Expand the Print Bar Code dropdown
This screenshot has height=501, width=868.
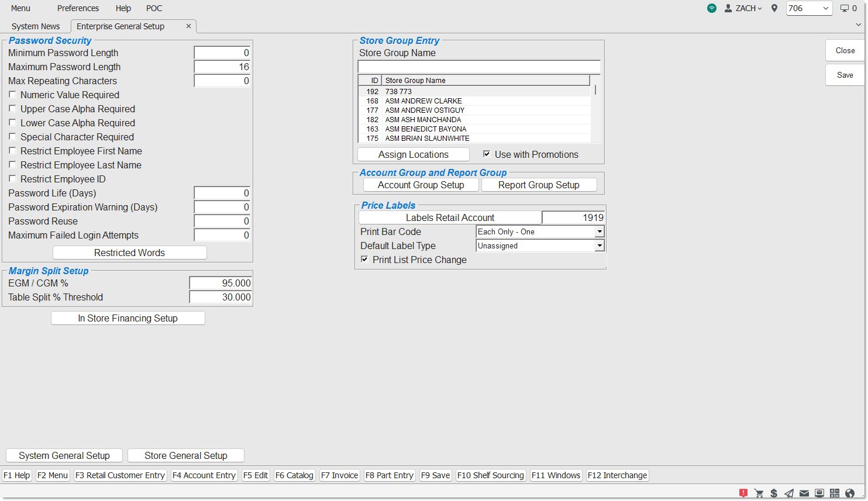coord(599,232)
